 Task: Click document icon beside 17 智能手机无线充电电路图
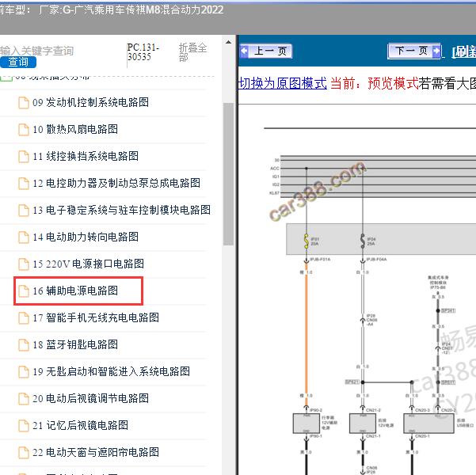pos(24,318)
